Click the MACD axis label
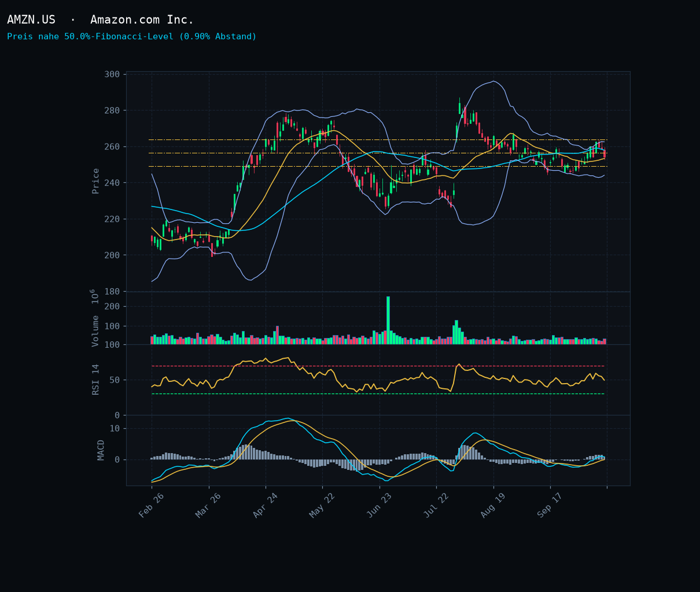Image resolution: width=700 pixels, height=592 pixels. pyautogui.click(x=101, y=450)
